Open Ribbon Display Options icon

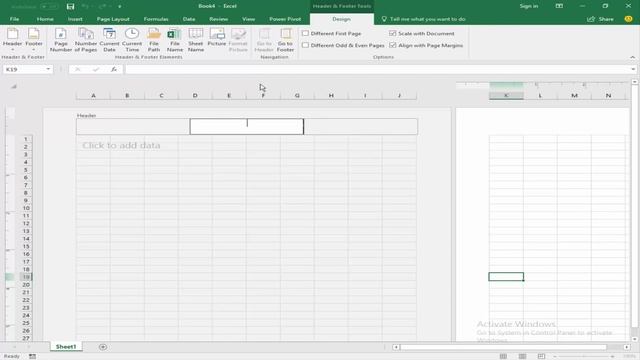tap(559, 6)
